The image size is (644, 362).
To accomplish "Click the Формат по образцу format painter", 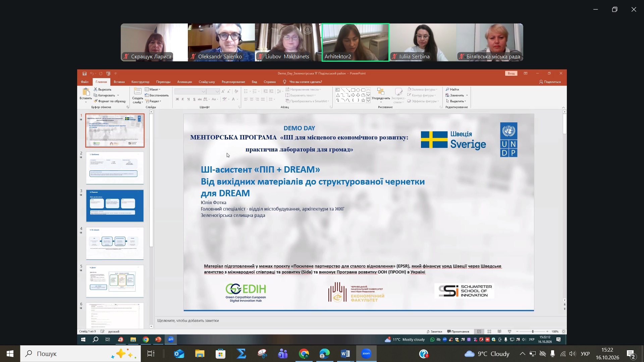I will [110, 101].
